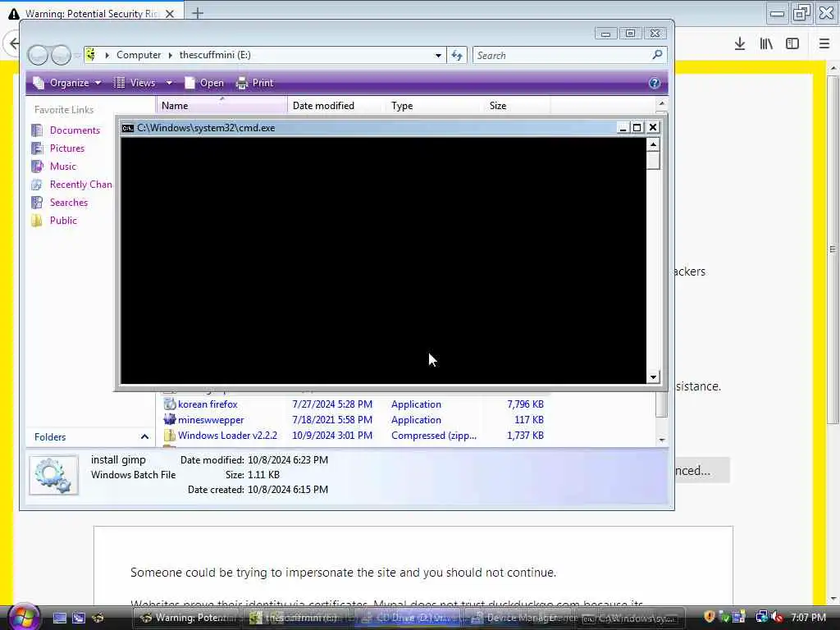Select the mineswwepper application file
Viewport: 840px width, 630px height.
coord(211,420)
